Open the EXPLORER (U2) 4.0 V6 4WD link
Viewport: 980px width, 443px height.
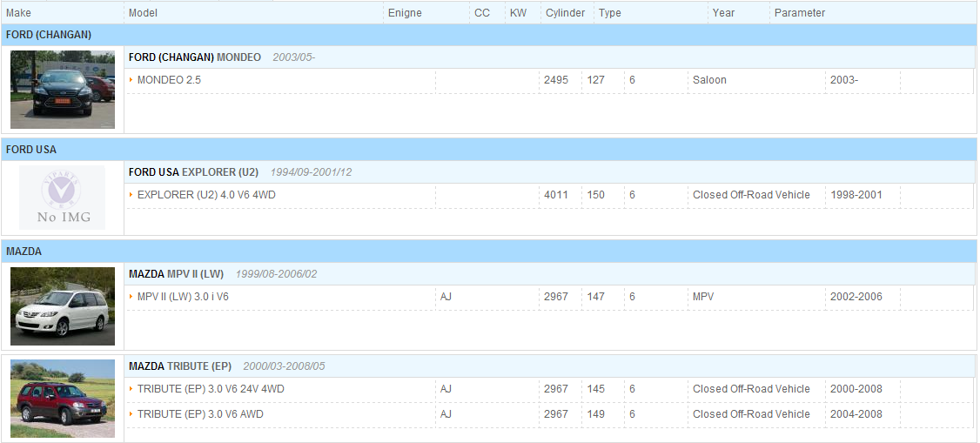[206, 195]
